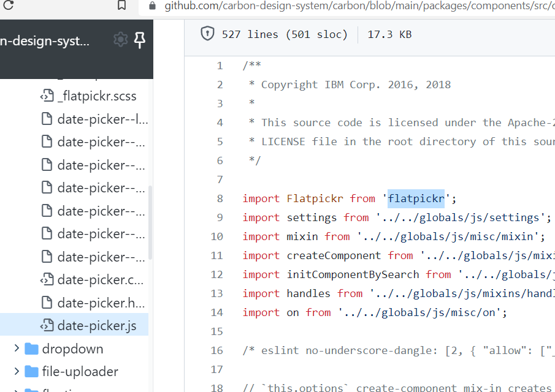The width and height of the screenshot is (555, 392).
Task: Click line number 16
Action: click(217, 350)
